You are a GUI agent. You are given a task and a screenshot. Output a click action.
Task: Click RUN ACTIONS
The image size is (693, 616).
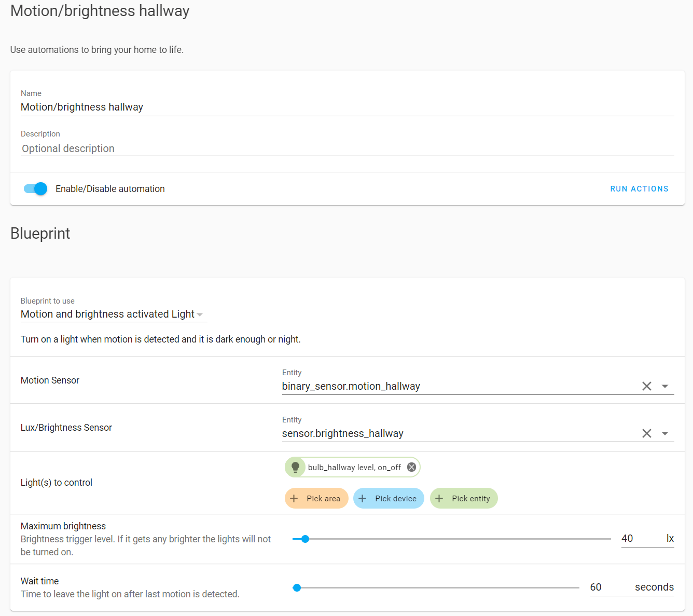click(x=639, y=188)
